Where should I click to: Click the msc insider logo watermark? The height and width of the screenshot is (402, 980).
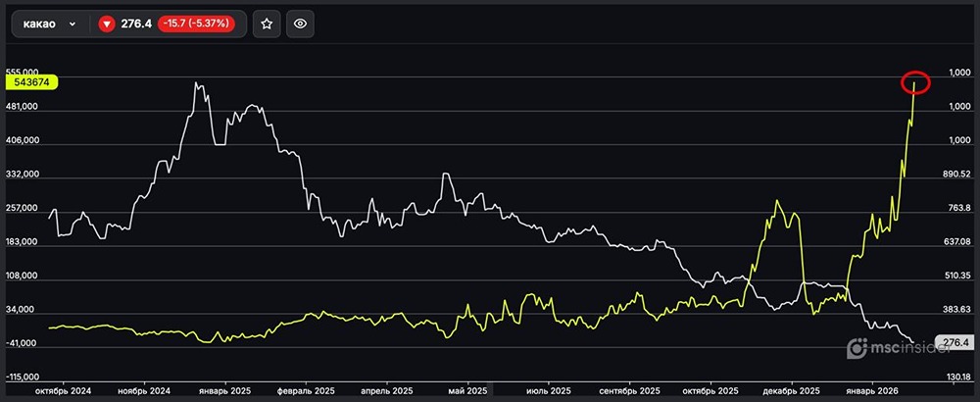point(889,347)
